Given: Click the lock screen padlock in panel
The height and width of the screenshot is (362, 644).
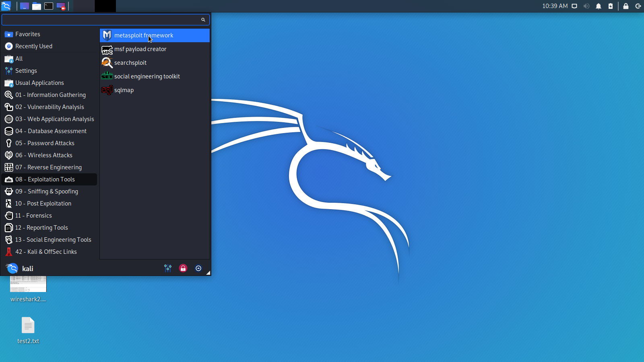Looking at the screenshot, I should [626, 6].
